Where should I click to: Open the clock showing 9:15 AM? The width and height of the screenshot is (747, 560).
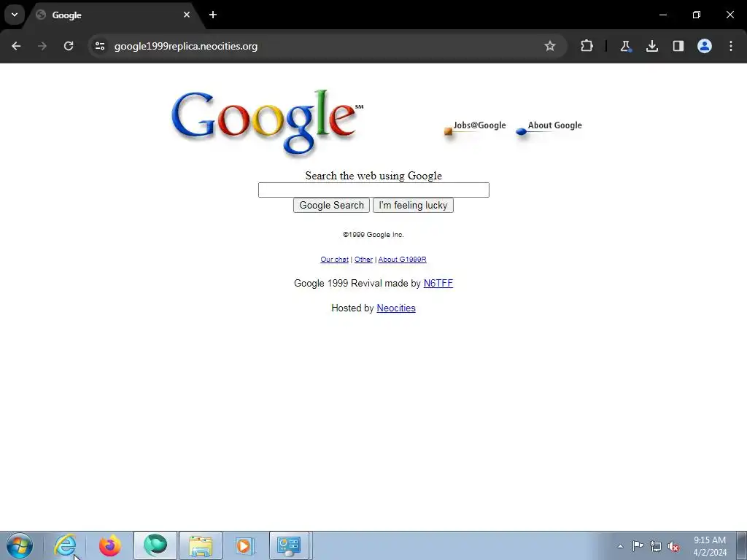pyautogui.click(x=710, y=546)
